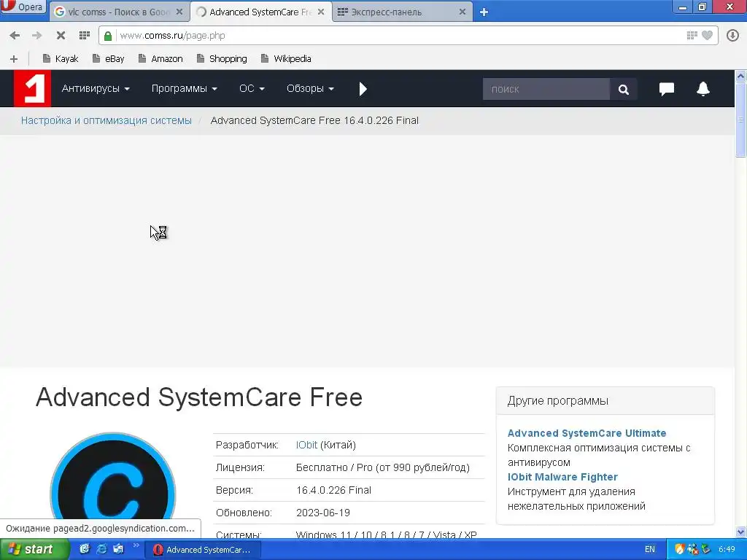This screenshot has height=560, width=747.
Task: Click the Другие программы panel header
Action: (x=605, y=401)
